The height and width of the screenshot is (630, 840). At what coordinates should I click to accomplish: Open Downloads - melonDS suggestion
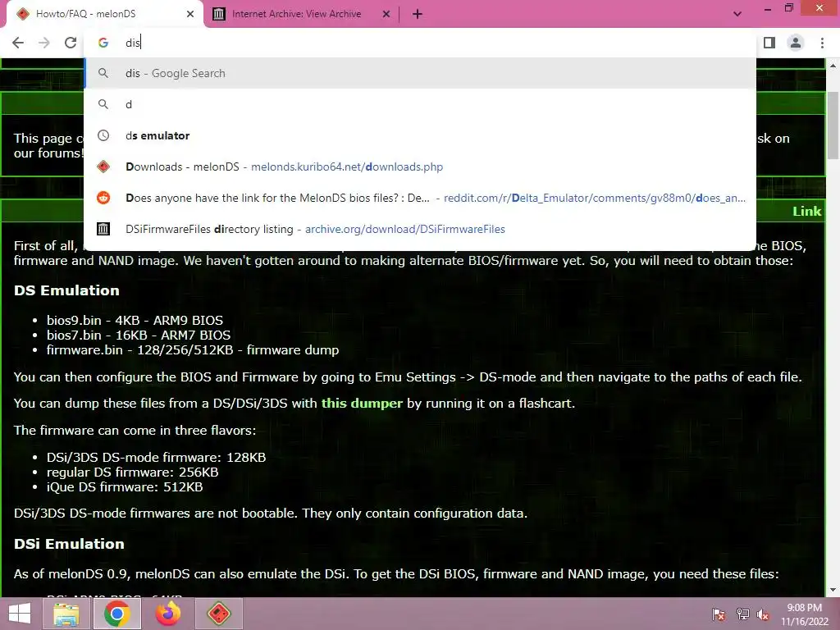[420, 167]
